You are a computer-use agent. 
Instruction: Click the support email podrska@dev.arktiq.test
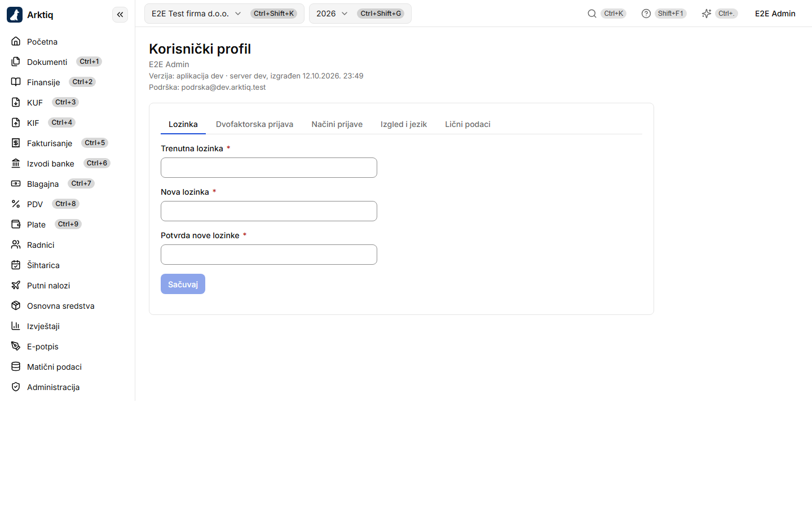pos(223,87)
